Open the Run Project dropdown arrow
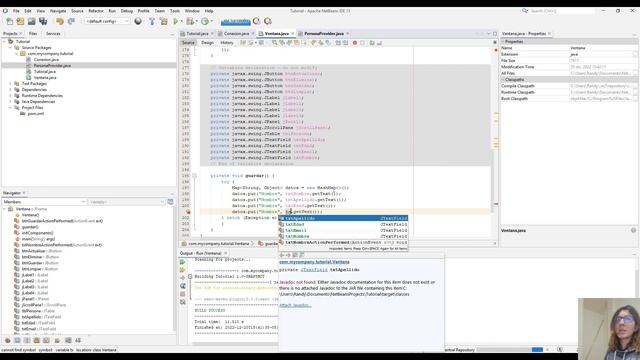 [181, 21]
